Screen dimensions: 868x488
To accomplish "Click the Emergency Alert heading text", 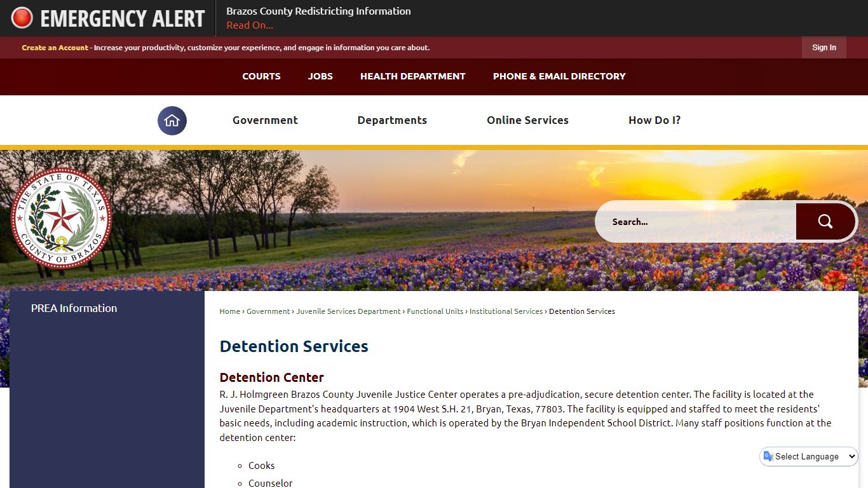I will pyautogui.click(x=123, y=18).
